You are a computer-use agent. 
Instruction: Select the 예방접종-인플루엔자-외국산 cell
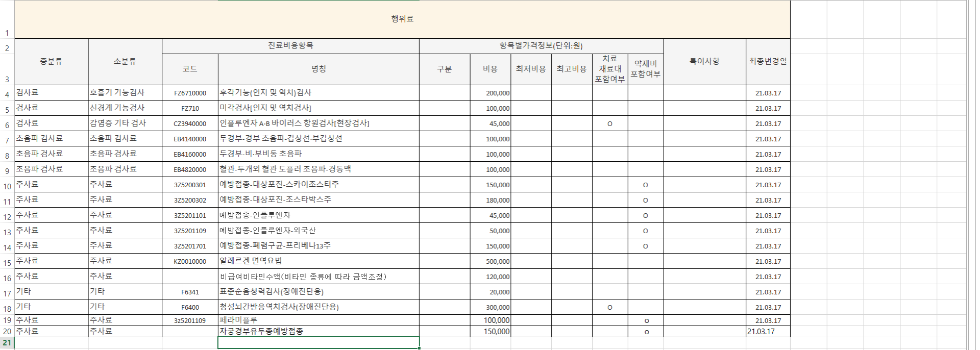pyautogui.click(x=318, y=231)
